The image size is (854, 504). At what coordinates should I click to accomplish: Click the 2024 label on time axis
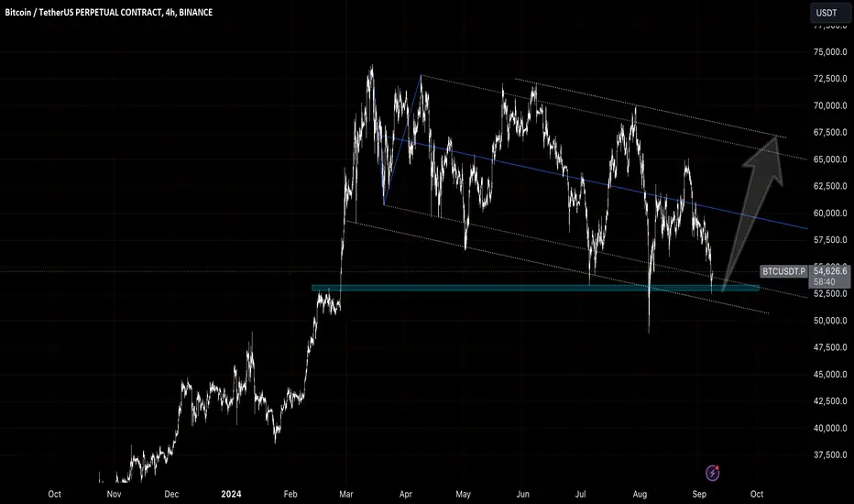click(231, 494)
